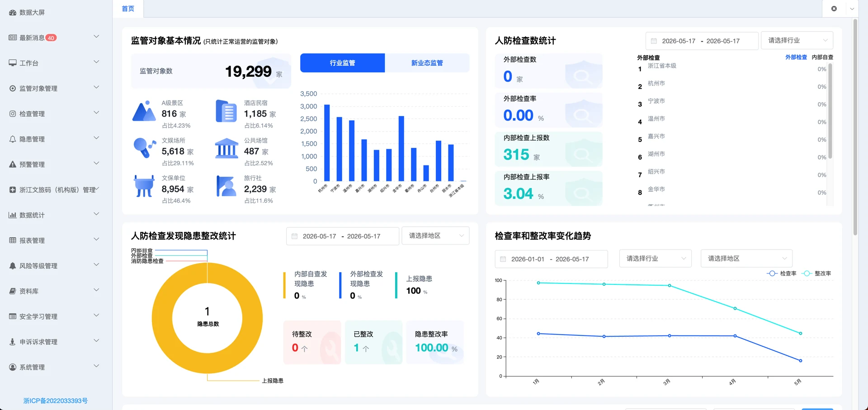Click the 数据统计 bar chart icon

coord(13,215)
